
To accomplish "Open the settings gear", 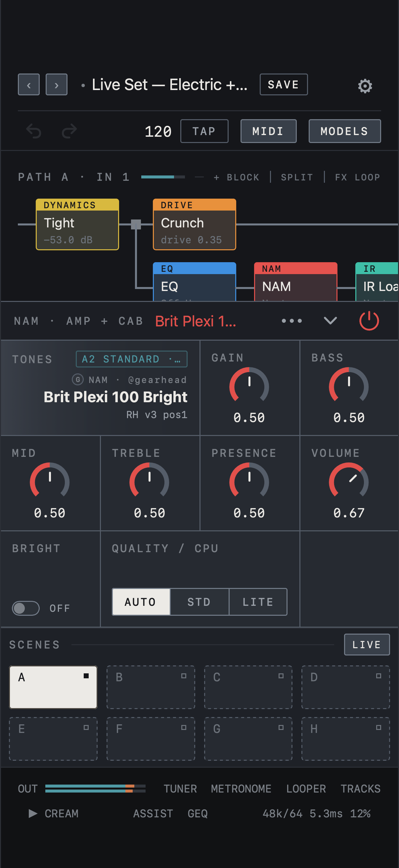I will pos(365,86).
